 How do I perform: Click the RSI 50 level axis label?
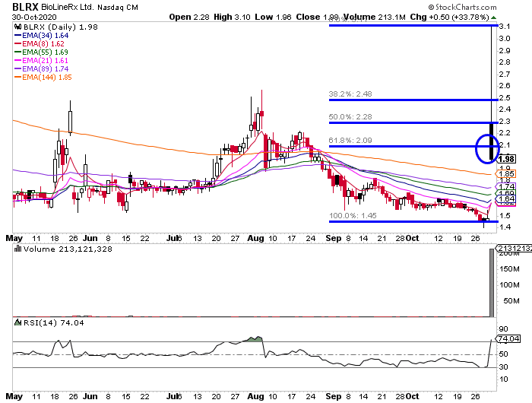503,354
